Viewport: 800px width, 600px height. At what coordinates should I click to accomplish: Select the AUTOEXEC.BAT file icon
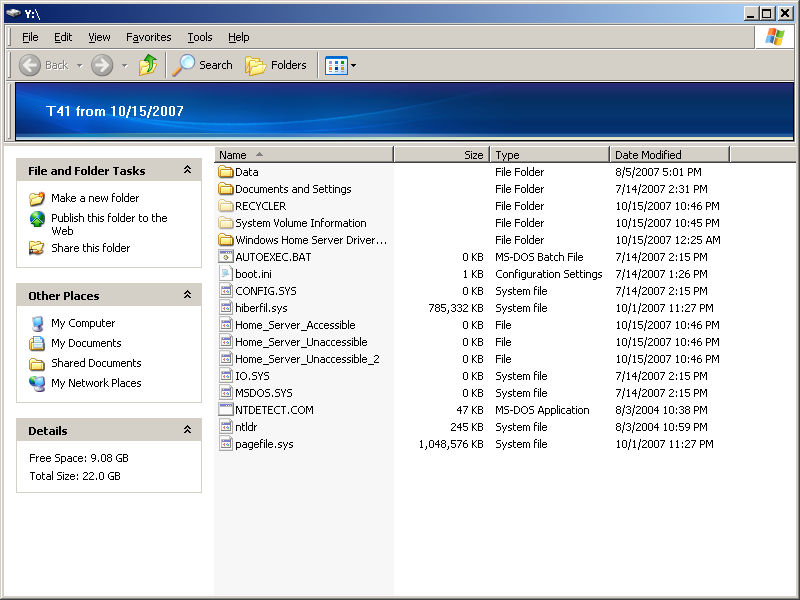pyautogui.click(x=226, y=257)
